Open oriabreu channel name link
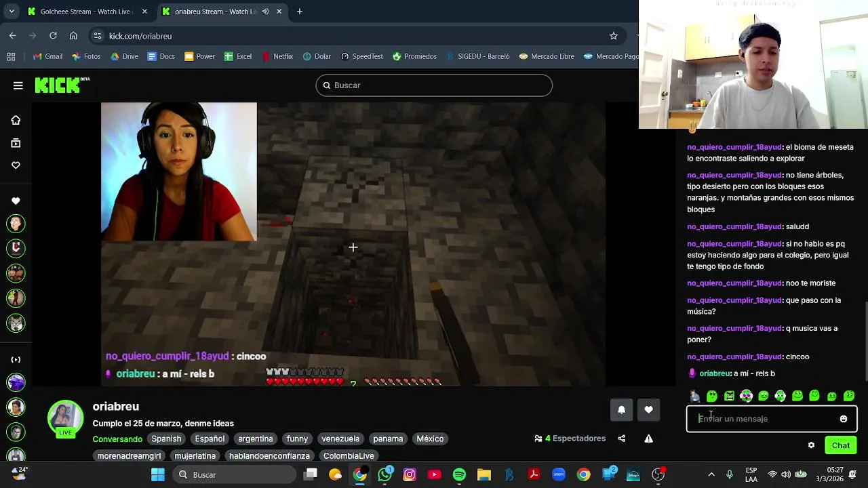Image resolution: width=868 pixels, height=488 pixels. [x=116, y=407]
